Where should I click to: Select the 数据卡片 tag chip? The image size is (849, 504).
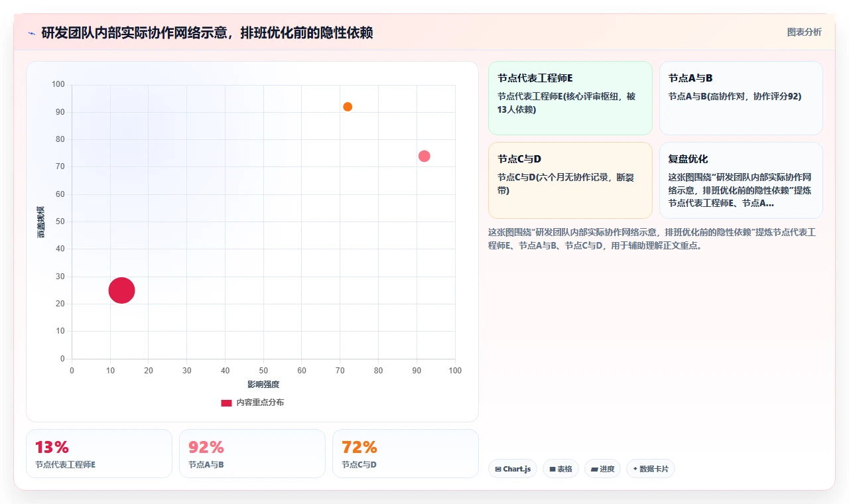[651, 469]
